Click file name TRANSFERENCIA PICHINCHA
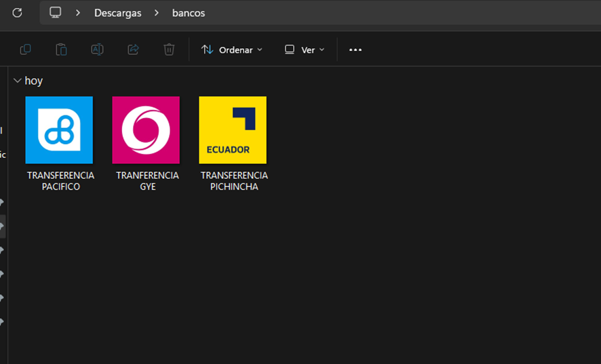Viewport: 601px width, 364px height. [234, 181]
